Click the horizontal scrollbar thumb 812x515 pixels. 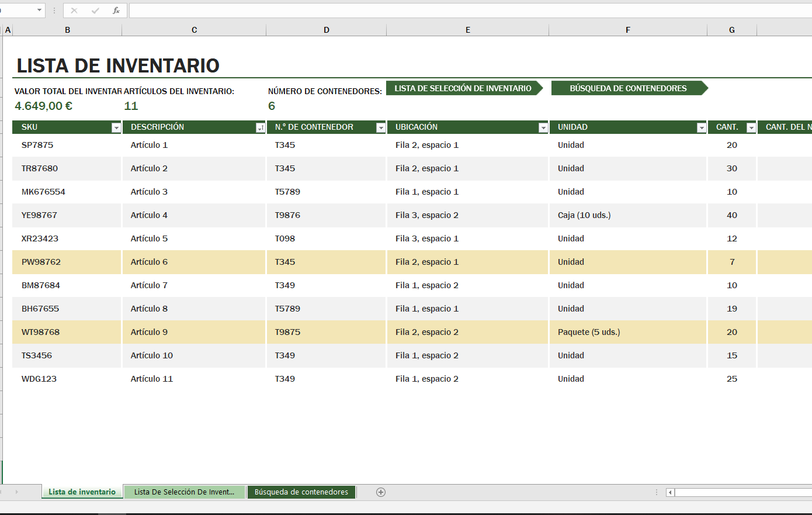click(x=742, y=492)
